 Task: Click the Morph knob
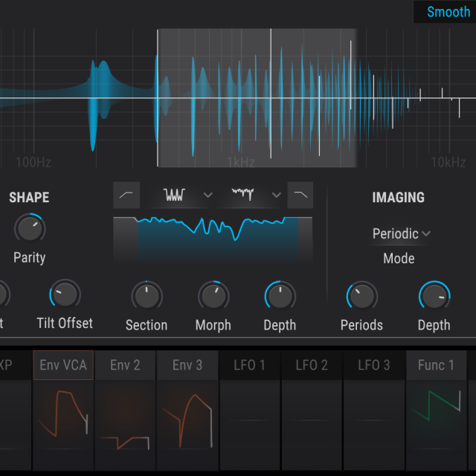click(x=213, y=296)
